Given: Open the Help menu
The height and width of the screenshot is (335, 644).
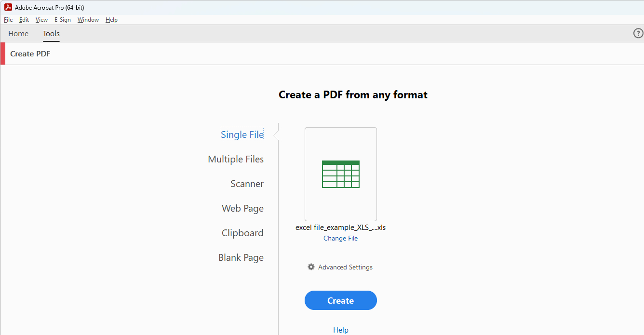Looking at the screenshot, I should pyautogui.click(x=111, y=20).
